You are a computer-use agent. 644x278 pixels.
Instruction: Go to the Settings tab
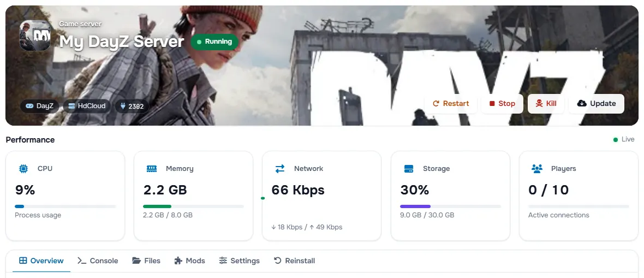(x=239, y=261)
